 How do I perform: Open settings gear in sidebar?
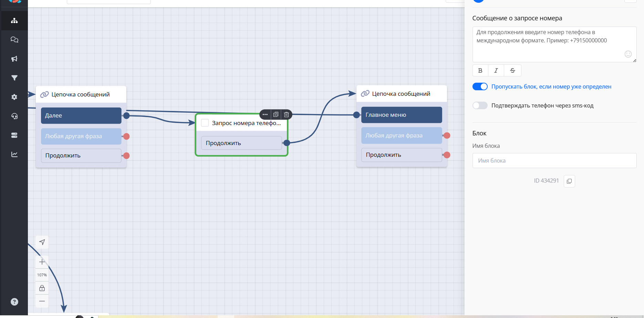(x=14, y=97)
